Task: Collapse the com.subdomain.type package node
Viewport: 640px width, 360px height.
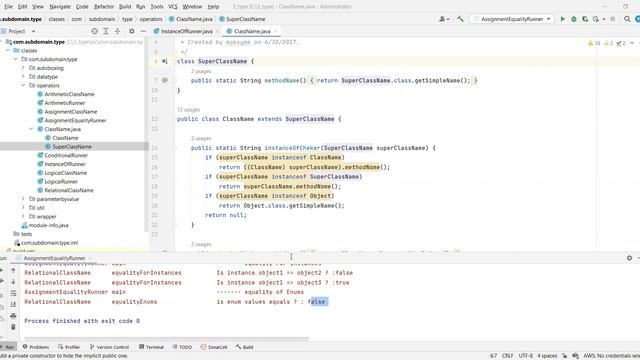Action: (16, 59)
